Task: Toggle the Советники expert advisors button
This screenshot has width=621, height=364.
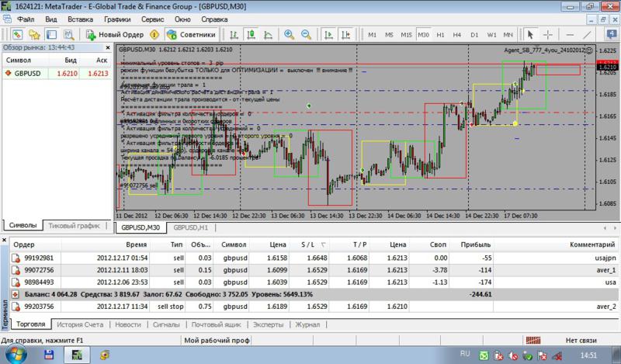Action: point(192,34)
